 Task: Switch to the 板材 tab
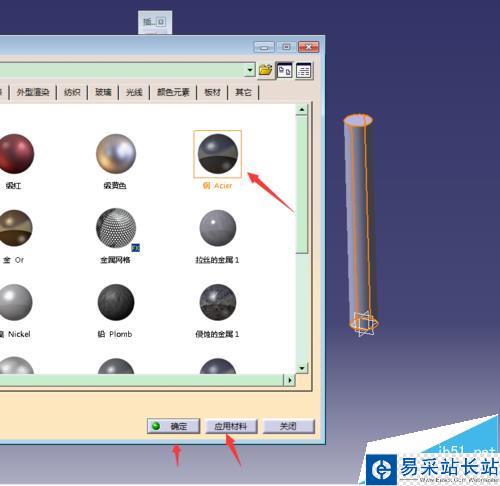click(x=212, y=92)
